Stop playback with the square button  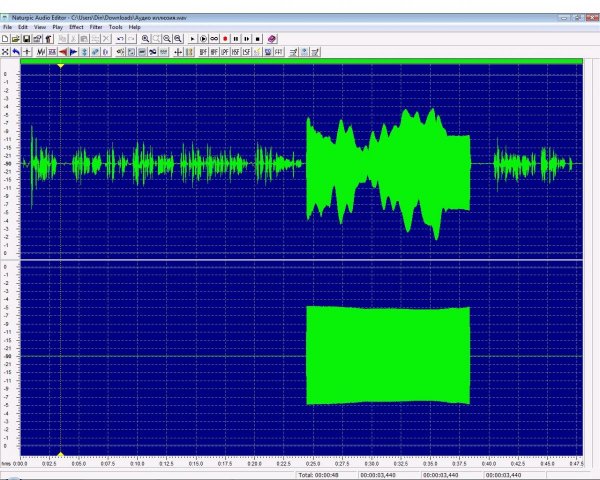(x=258, y=39)
